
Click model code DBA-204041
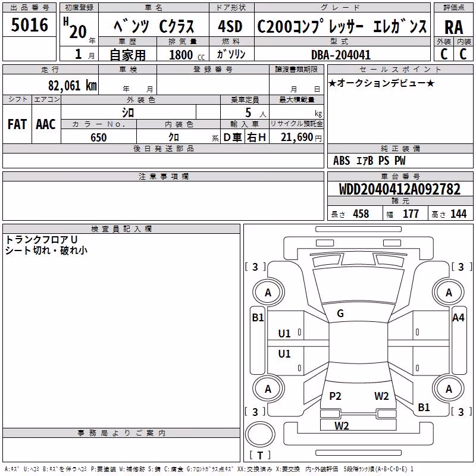click(x=341, y=55)
